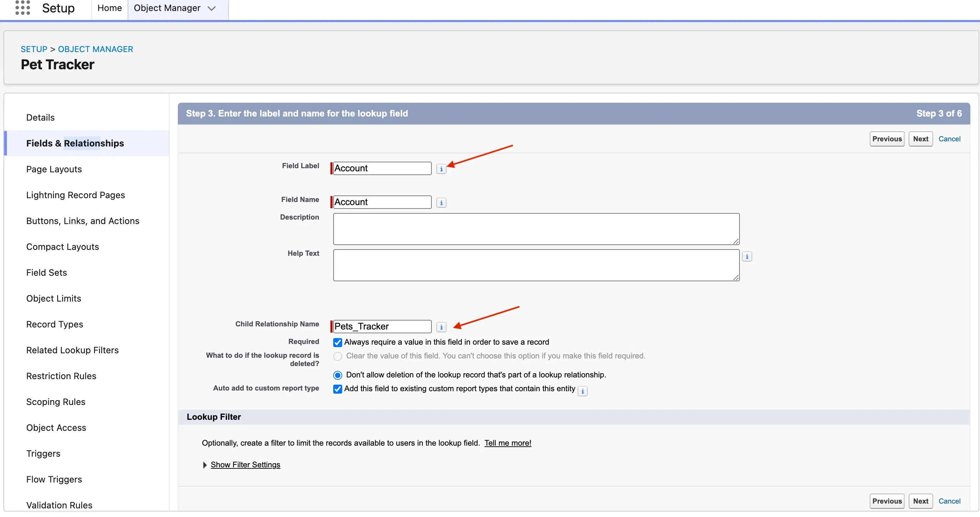This screenshot has width=980, height=517.
Task: Click the Field Label input box
Action: (x=382, y=168)
